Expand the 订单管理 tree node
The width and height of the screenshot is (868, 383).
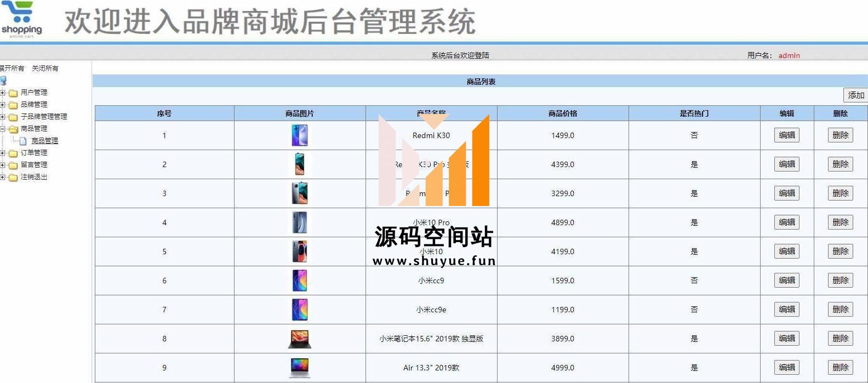[3, 153]
